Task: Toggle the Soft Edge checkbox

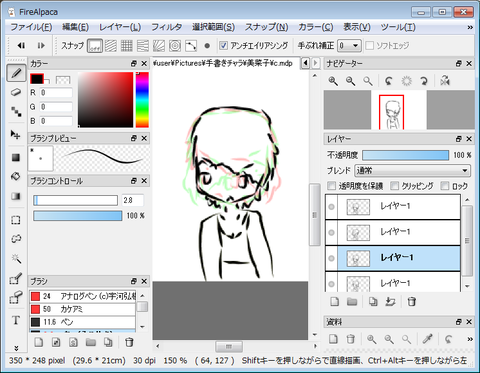Action: point(369,45)
